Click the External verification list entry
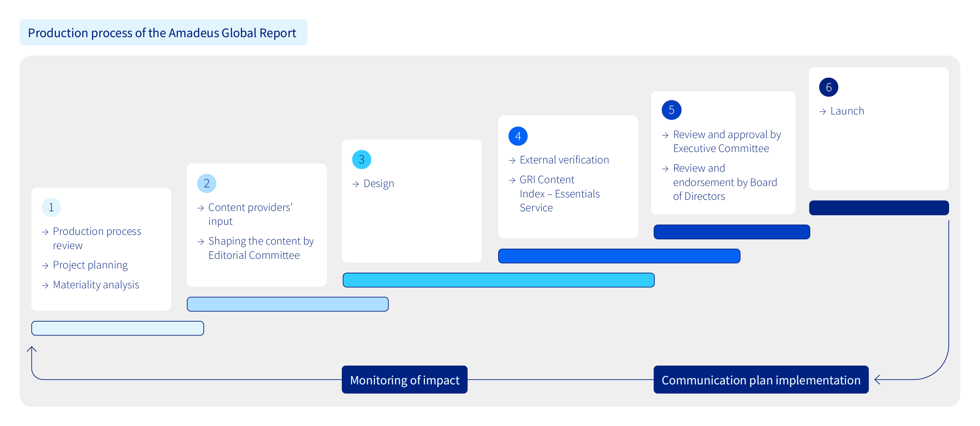Screen dimensions: 980x426 coord(564,160)
